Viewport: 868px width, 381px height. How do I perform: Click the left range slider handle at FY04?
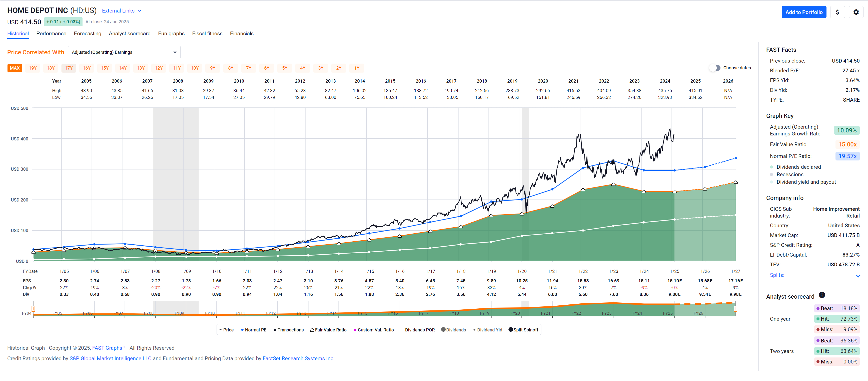tap(33, 308)
